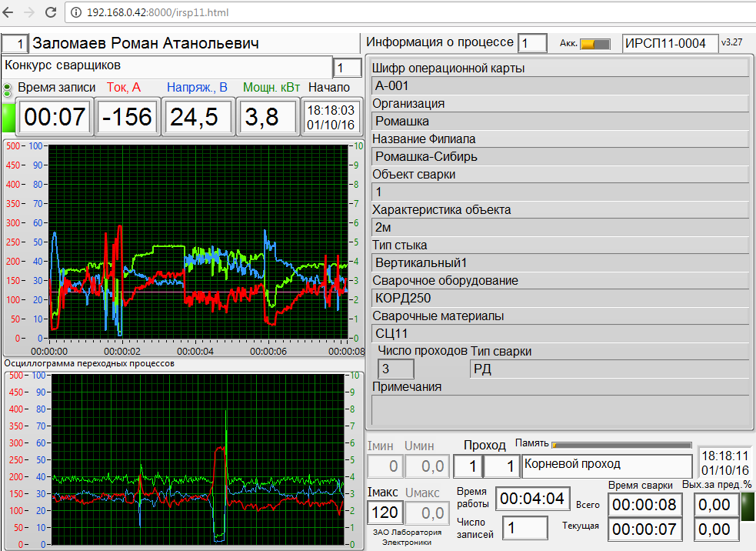Click the empty Примечания notes box

pyautogui.click(x=560, y=409)
